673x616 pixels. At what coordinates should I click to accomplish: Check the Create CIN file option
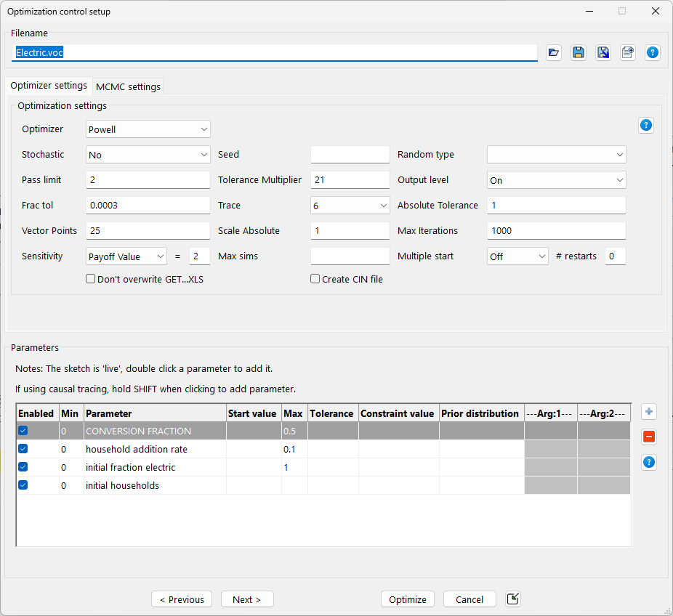(x=315, y=278)
